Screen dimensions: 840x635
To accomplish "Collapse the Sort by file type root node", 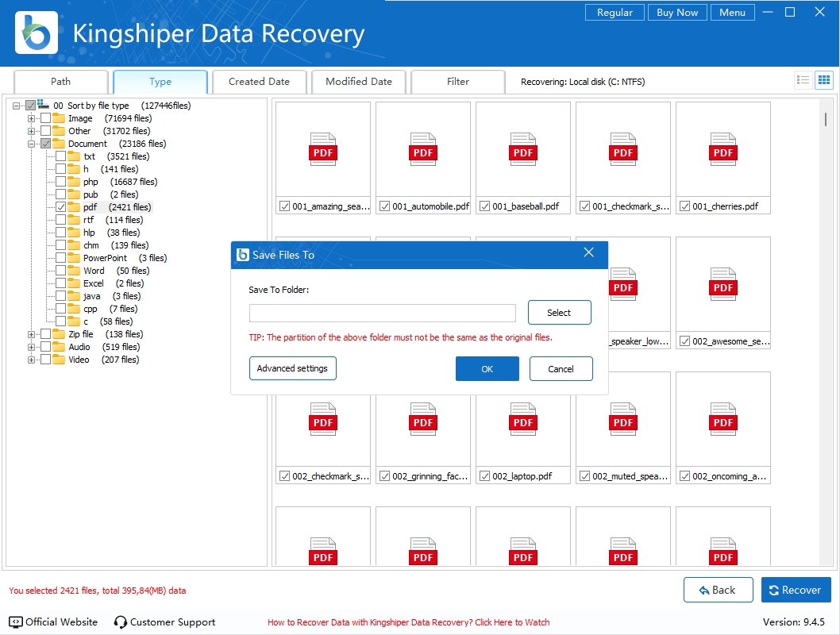I will [16, 106].
